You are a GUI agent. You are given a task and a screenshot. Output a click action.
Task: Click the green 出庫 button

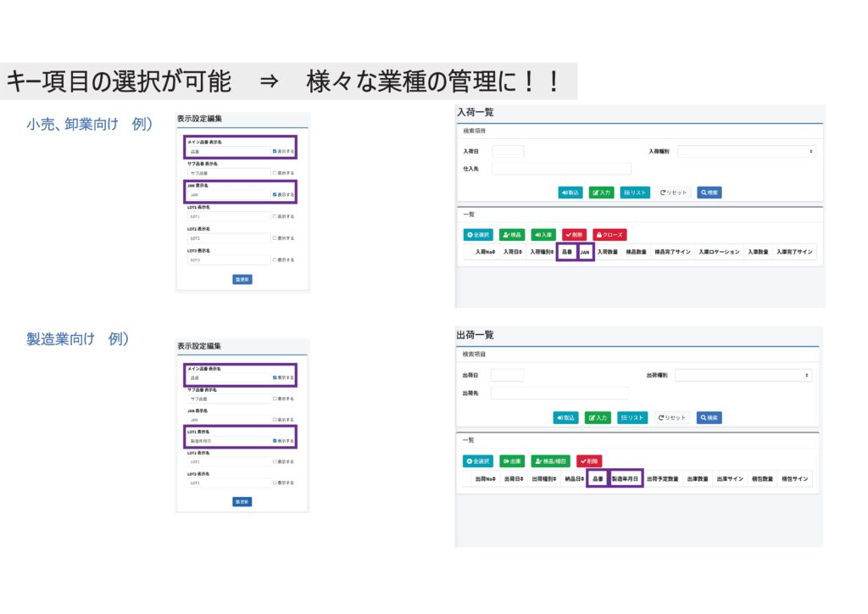(x=512, y=461)
